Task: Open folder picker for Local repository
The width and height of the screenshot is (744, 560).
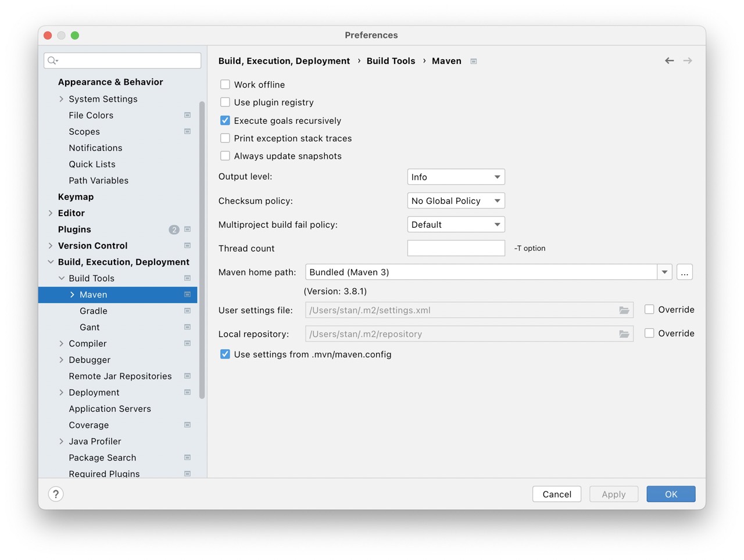Action: pyautogui.click(x=624, y=334)
